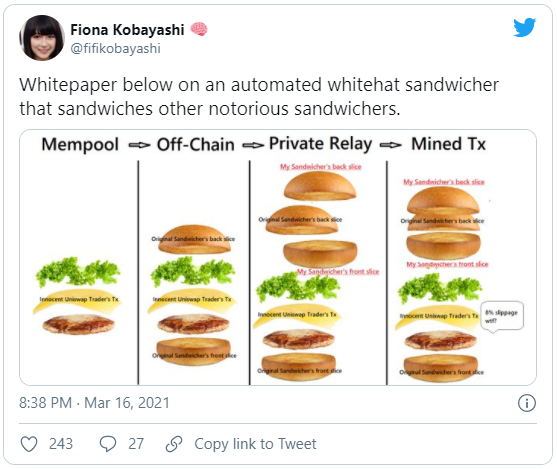Screen dimensions: 557x469
Task: Like the tweet with heart icon
Action: point(29,444)
